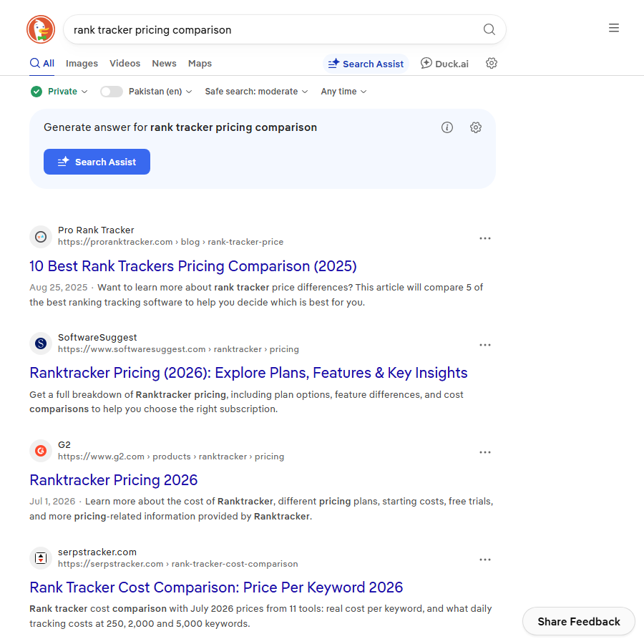Screen dimensions: 644x644
Task: Open 10 Best Rank Trackers Pricing Comparison link
Action: [x=193, y=266]
